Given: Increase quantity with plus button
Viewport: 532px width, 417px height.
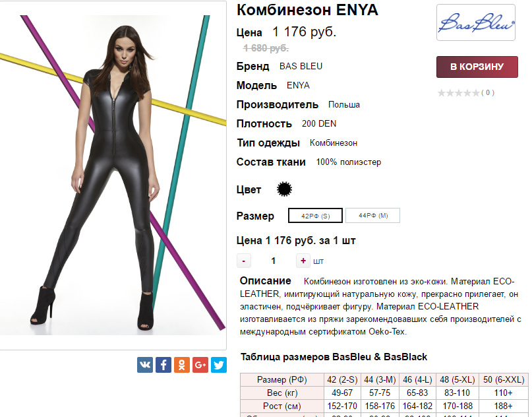Looking at the screenshot, I should [303, 261].
